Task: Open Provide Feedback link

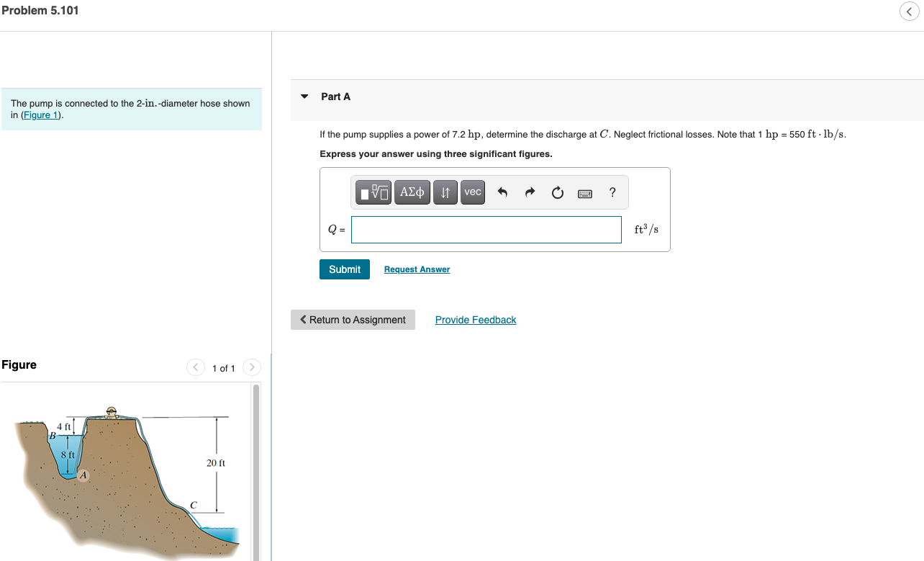Action: tap(476, 320)
